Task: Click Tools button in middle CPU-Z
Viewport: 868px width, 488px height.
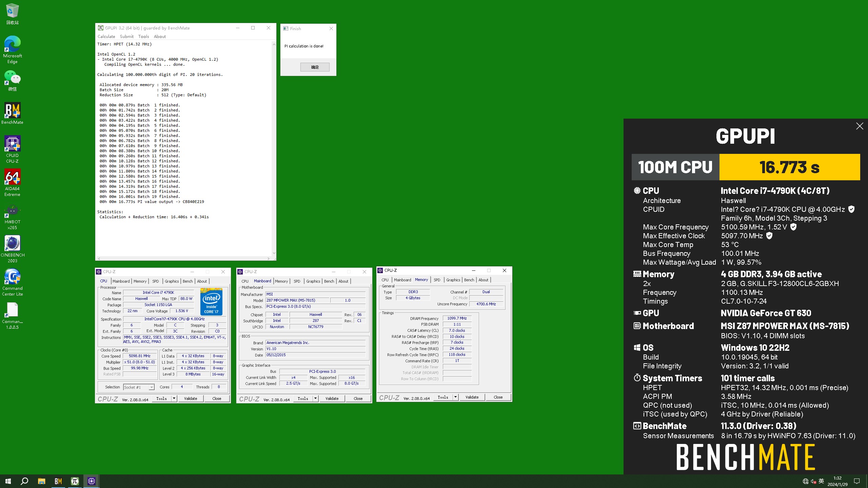Action: (303, 399)
